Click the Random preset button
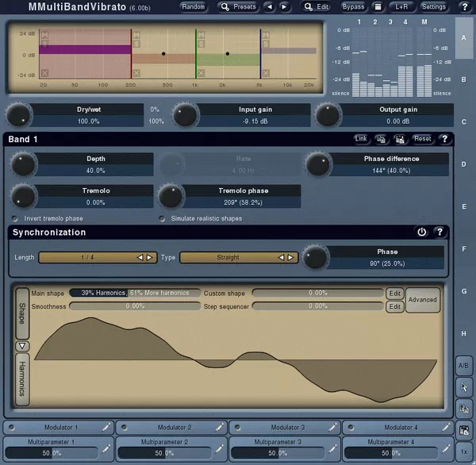The image size is (476, 465). point(194,6)
